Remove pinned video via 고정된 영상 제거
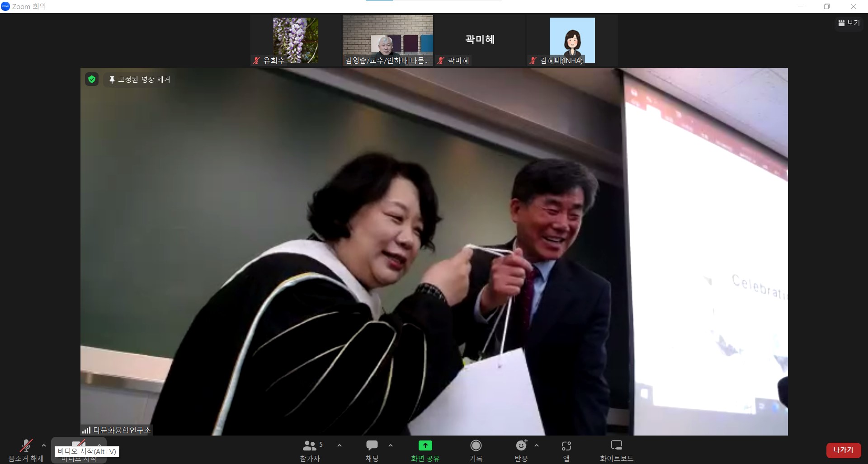868x464 pixels. click(x=139, y=80)
